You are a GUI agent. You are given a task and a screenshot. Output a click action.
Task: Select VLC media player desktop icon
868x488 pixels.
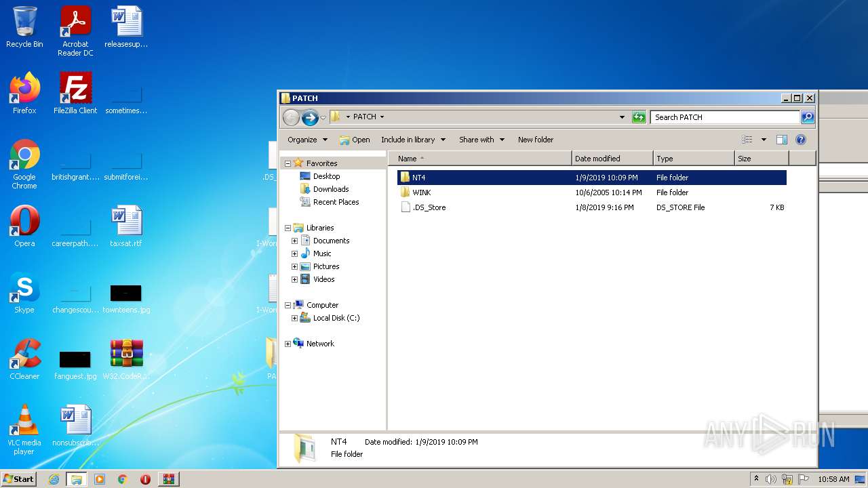[24, 430]
